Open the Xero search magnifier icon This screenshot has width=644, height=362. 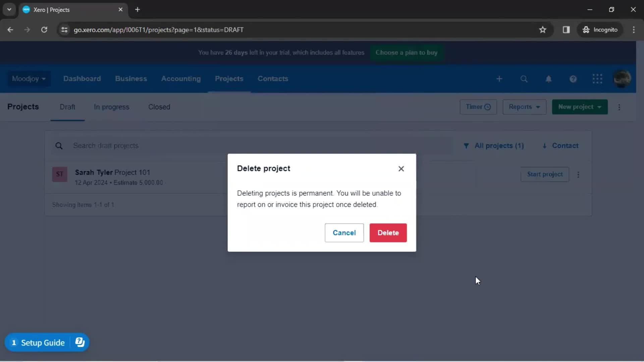click(x=524, y=79)
